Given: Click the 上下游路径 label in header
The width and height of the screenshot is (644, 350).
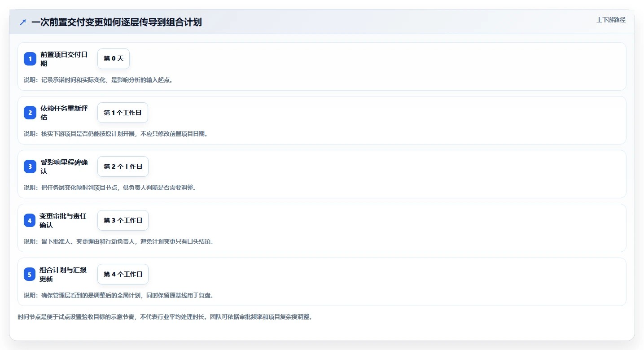Looking at the screenshot, I should [611, 20].
